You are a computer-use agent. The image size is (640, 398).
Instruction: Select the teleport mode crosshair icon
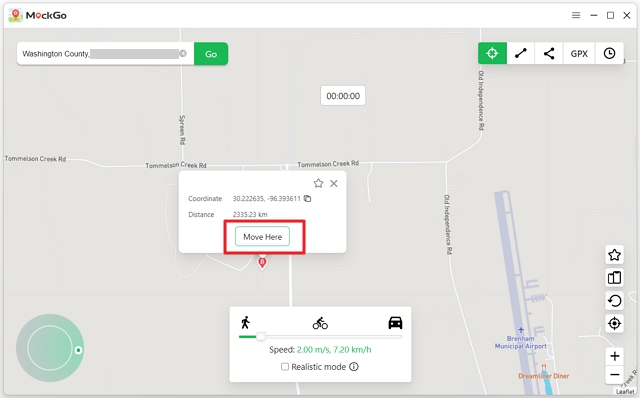click(492, 53)
